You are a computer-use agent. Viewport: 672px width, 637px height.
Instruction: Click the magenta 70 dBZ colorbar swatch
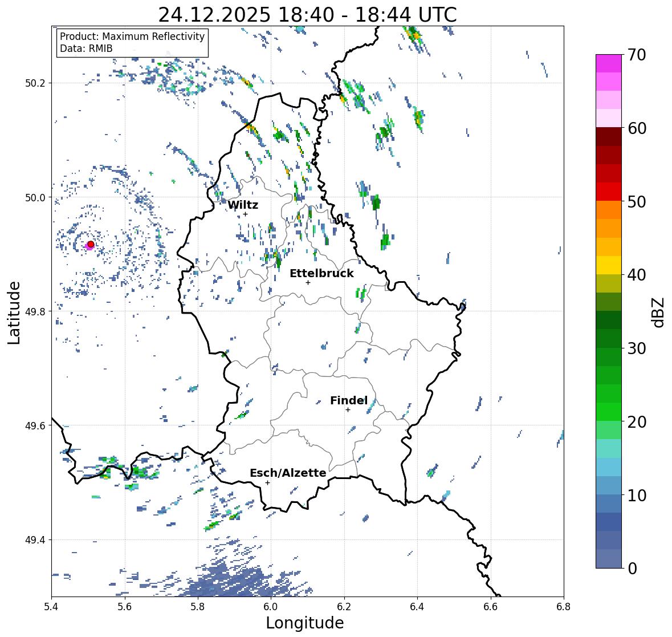[x=609, y=63]
